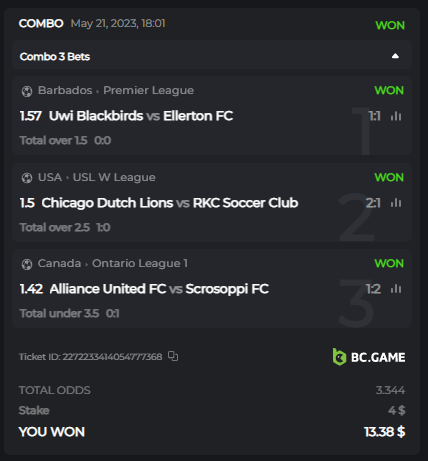Screen dimensions: 428x461
Task: Open Alliance United FC vs Scrosoppi FC
Action: point(159,289)
